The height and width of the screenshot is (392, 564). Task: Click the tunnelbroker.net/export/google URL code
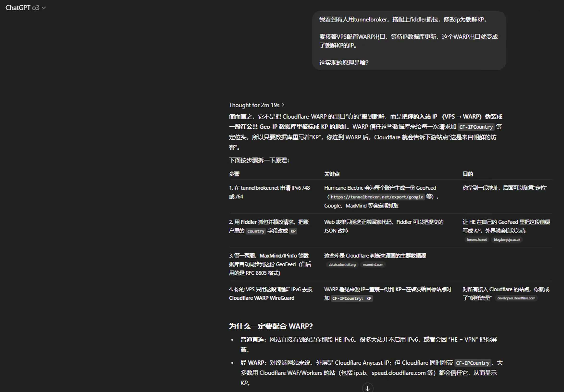point(377,197)
